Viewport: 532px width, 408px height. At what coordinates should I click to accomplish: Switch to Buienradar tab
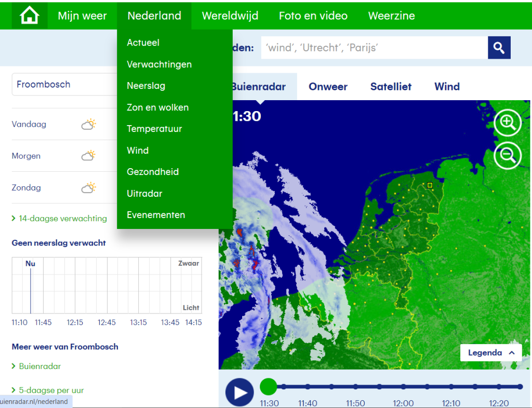(260, 86)
